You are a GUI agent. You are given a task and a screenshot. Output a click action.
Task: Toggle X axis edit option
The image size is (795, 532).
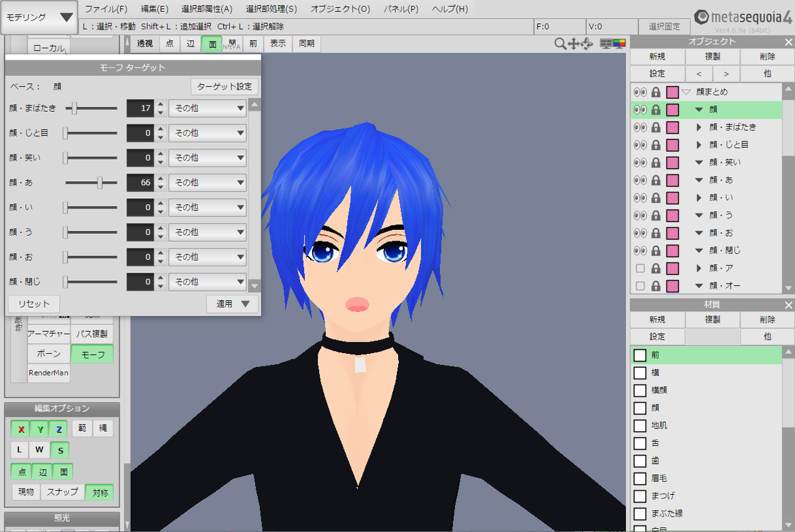pyautogui.click(x=21, y=429)
